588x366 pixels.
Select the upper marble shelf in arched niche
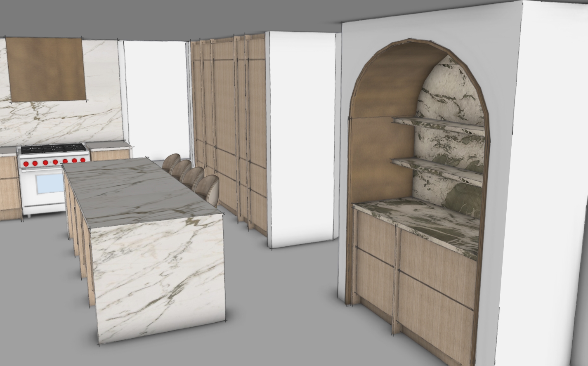[x=437, y=123]
